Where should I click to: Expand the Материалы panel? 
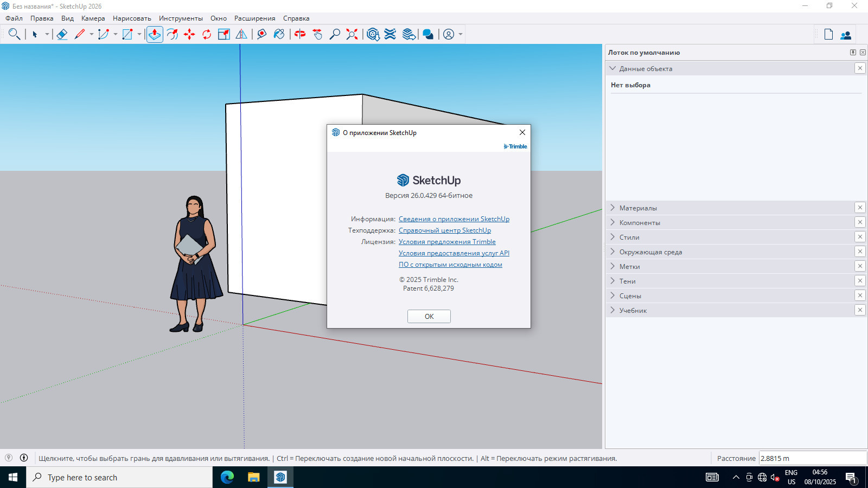tap(638, 208)
